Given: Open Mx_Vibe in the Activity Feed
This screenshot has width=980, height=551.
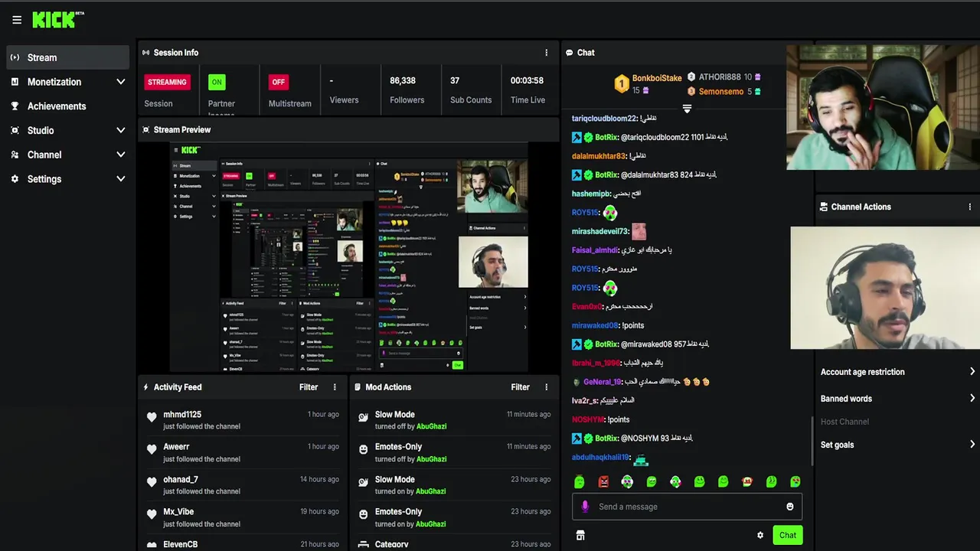Looking at the screenshot, I should [x=178, y=512].
